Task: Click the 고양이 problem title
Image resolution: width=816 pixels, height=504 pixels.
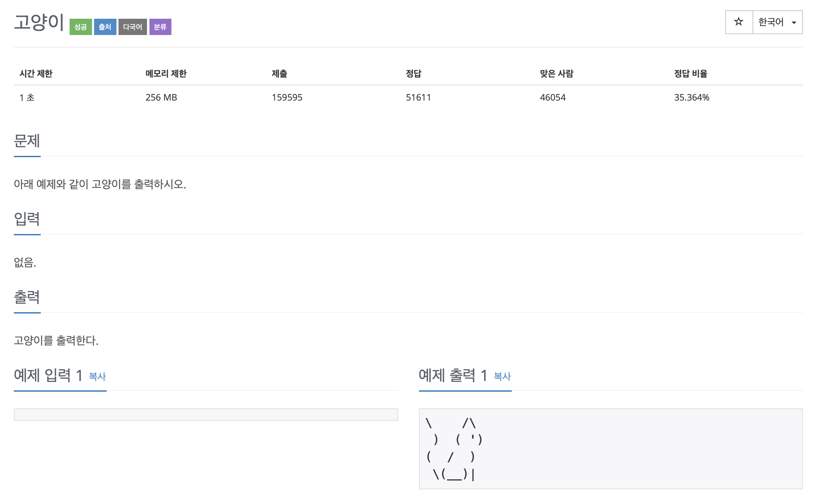Action: [39, 22]
